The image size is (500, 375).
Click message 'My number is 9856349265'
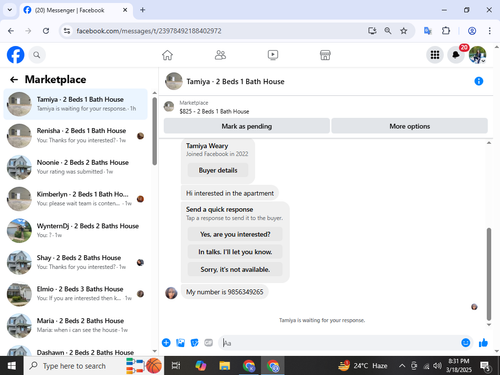click(x=225, y=292)
